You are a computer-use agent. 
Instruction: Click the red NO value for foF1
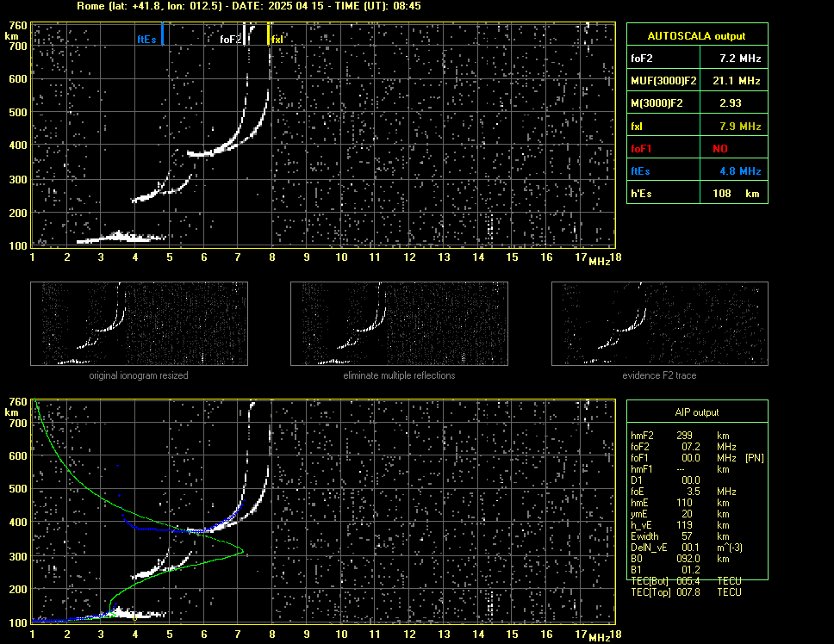click(x=720, y=149)
